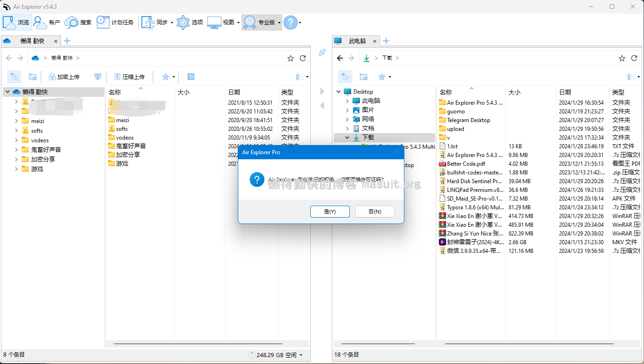644x364 pixels.
Task: Open the 帐户 accounts manager
Action: [47, 22]
